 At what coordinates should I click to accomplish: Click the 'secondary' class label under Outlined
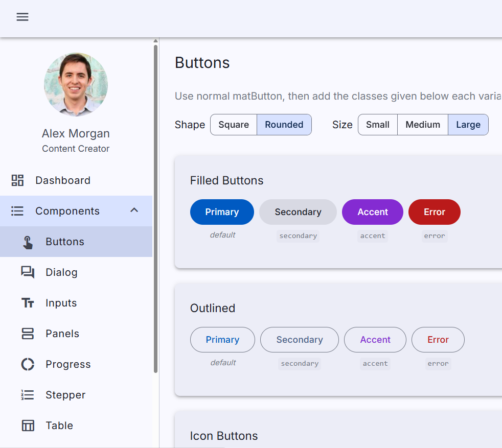click(x=300, y=364)
